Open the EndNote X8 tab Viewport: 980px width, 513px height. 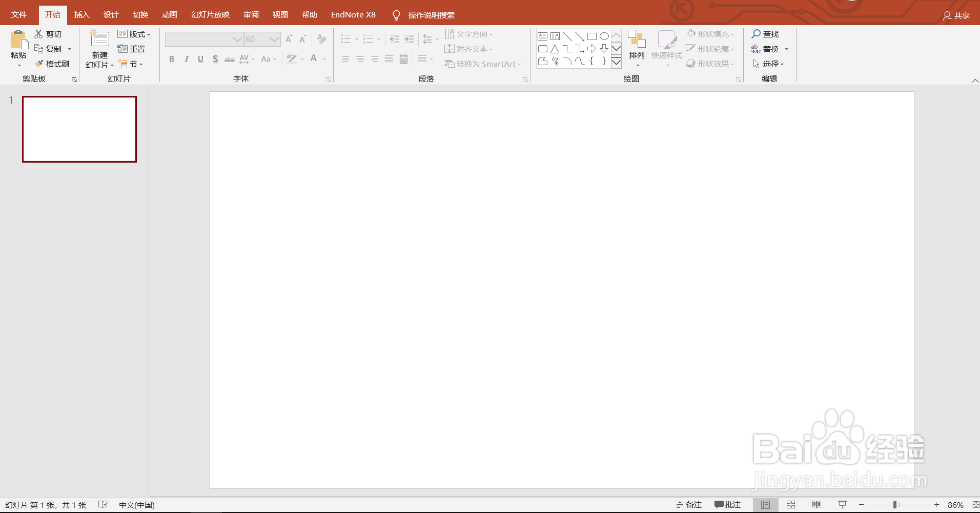[x=353, y=15]
